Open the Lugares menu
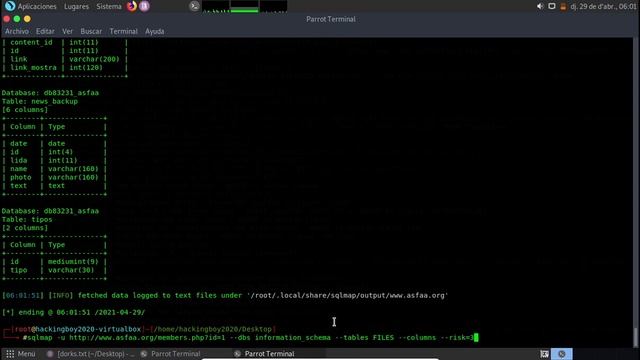 coord(76,7)
